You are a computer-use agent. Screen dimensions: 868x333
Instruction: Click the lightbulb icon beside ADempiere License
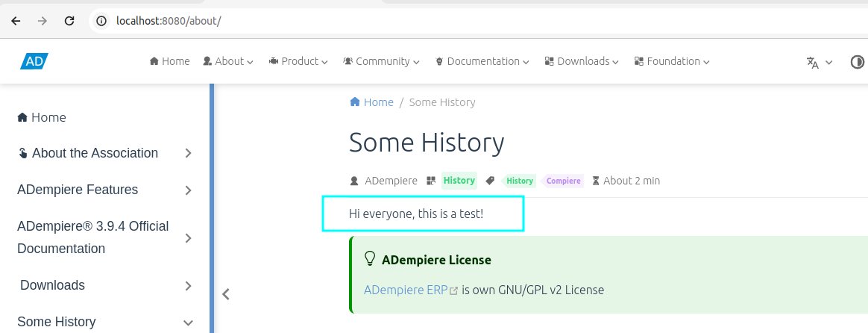click(370, 259)
